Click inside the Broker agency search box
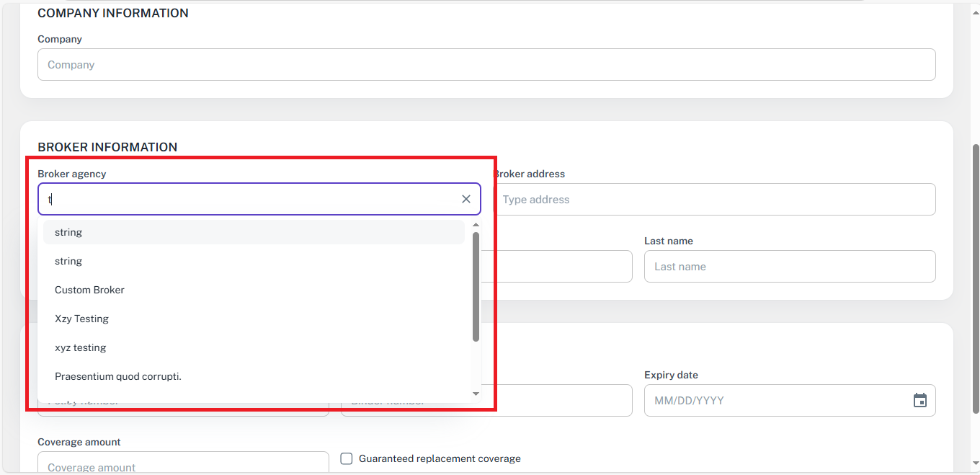This screenshot has height=475, width=980. pyautogui.click(x=245, y=199)
